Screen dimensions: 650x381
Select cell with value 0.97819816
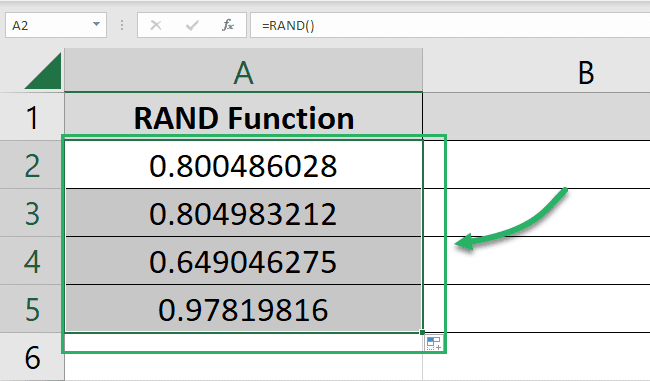pyautogui.click(x=244, y=309)
